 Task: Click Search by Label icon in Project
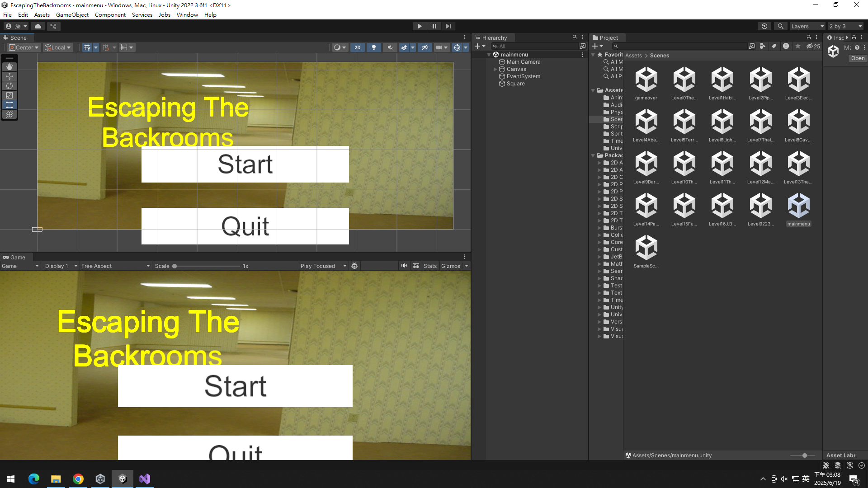click(x=774, y=46)
